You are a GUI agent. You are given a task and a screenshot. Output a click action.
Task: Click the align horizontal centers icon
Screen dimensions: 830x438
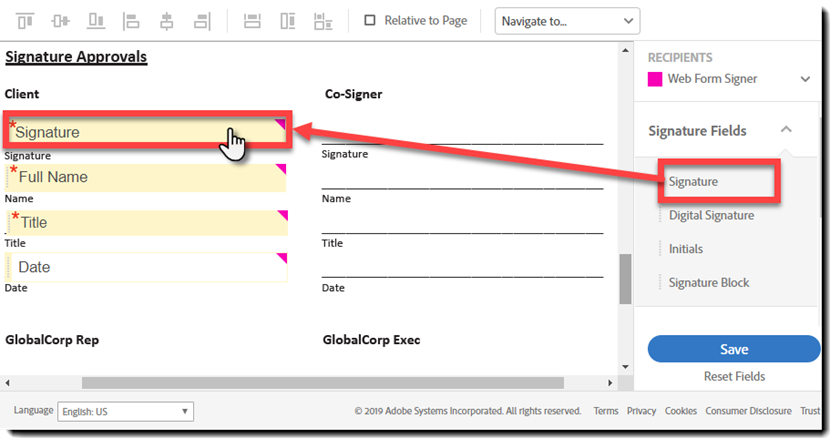coord(167,21)
